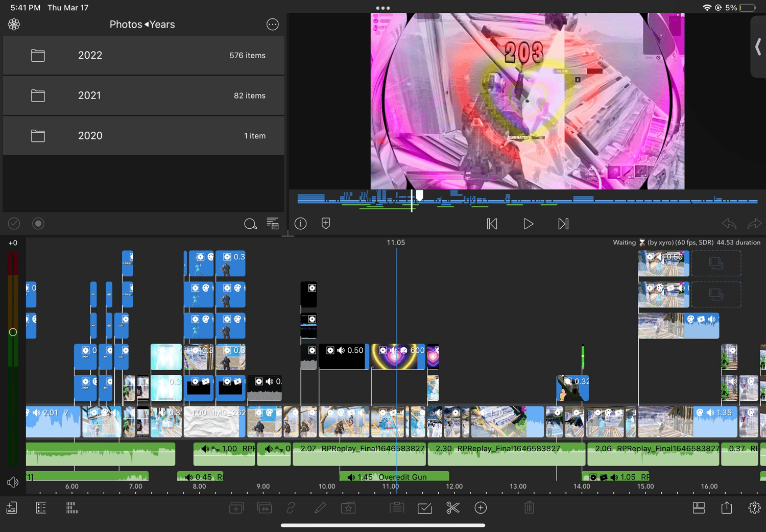Viewport: 766px width, 532px height.
Task: Select the 0.45 audio clip
Action: click(x=200, y=476)
